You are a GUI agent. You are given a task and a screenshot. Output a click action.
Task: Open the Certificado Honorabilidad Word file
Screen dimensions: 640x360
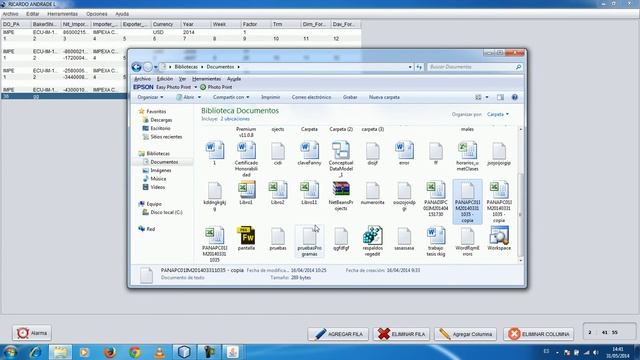[x=246, y=159]
